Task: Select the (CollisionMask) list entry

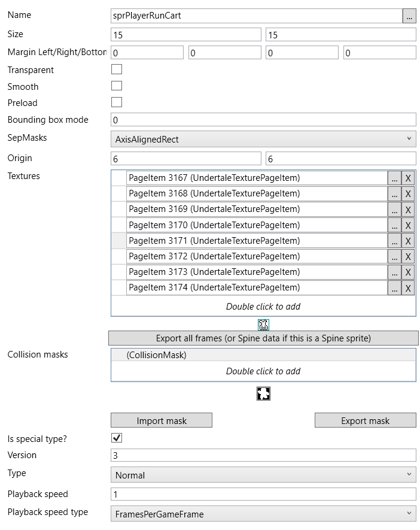Action: tap(263, 355)
